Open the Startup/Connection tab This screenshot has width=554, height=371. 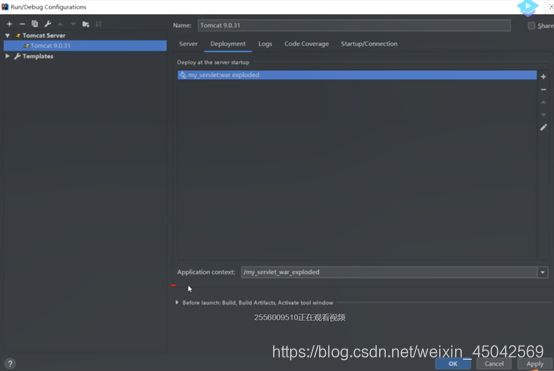(369, 44)
